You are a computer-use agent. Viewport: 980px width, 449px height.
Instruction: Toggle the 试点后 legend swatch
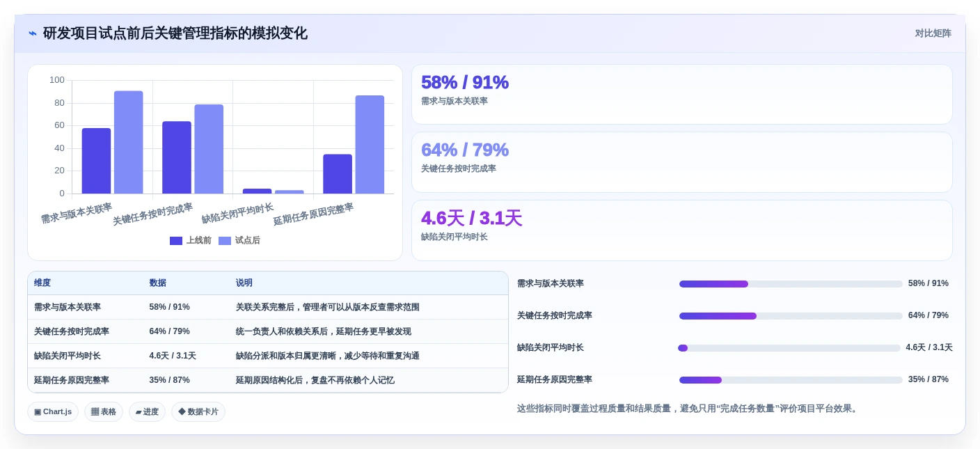[x=225, y=241]
